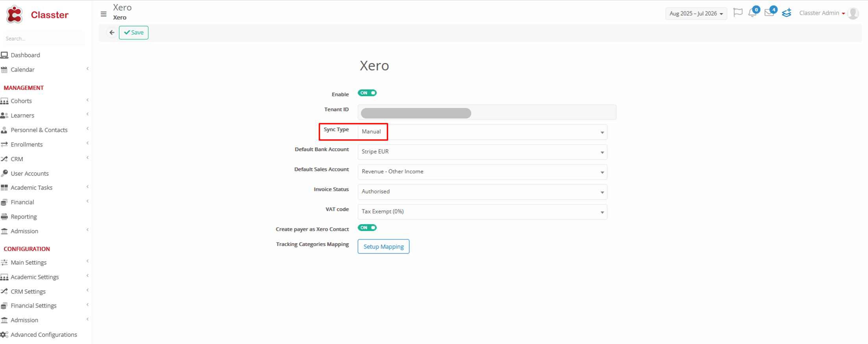The image size is (868, 344).
Task: Click the Cohorts group icon
Action: pyautogui.click(x=4, y=101)
